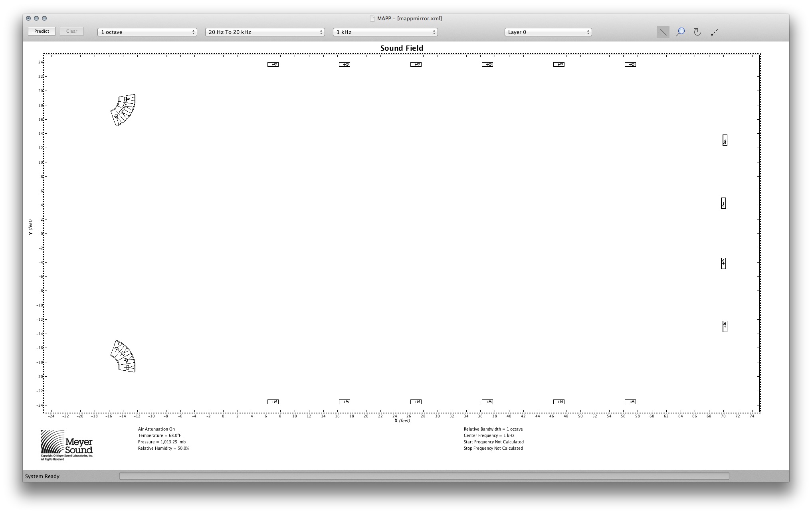Click the Meyer Sound logo
Viewport: 812px width, 514px height.
coord(67,445)
